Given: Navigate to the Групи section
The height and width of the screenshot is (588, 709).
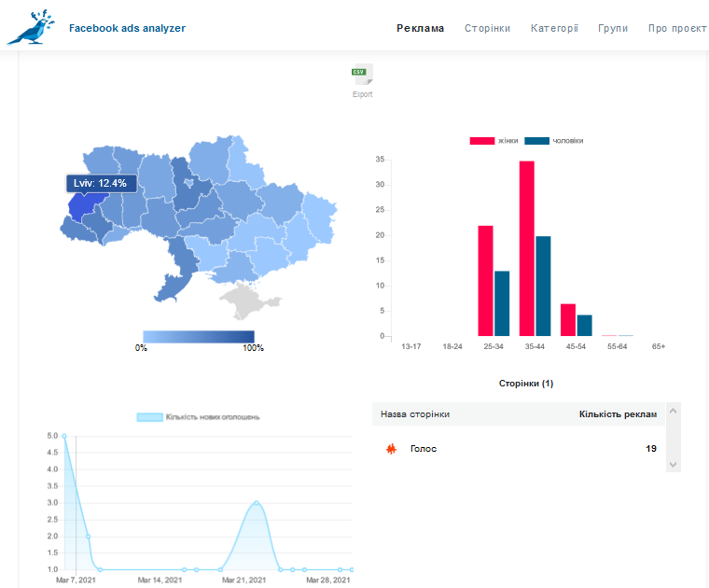Looking at the screenshot, I should pos(613,28).
